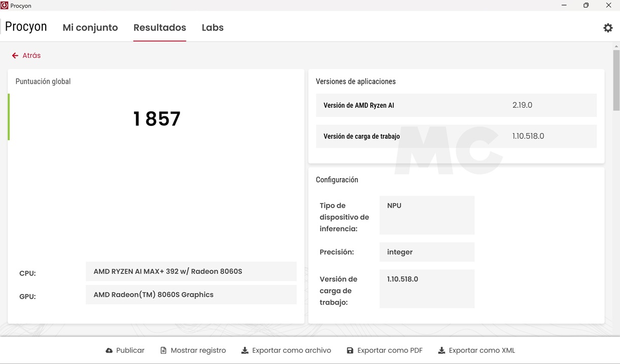Click the back arrow next to Atrás

(x=14, y=55)
